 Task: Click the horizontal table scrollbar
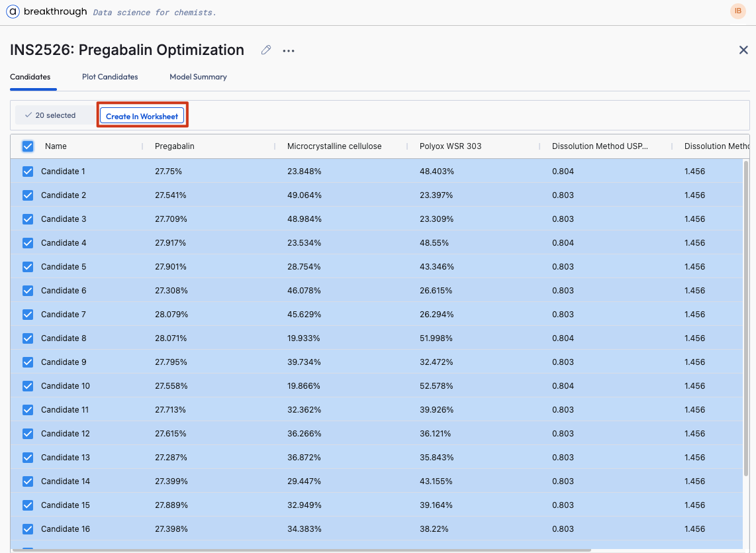301,550
